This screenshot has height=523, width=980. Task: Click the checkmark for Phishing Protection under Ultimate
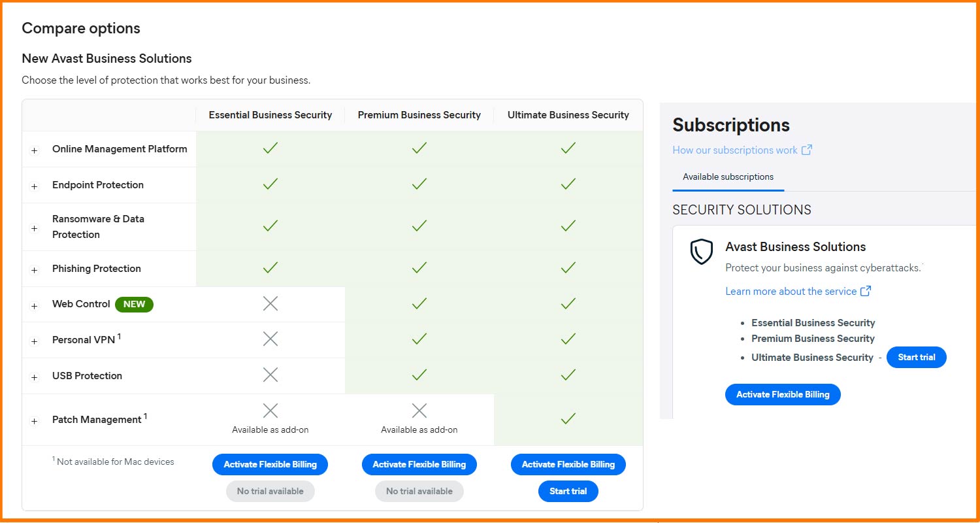click(x=568, y=268)
